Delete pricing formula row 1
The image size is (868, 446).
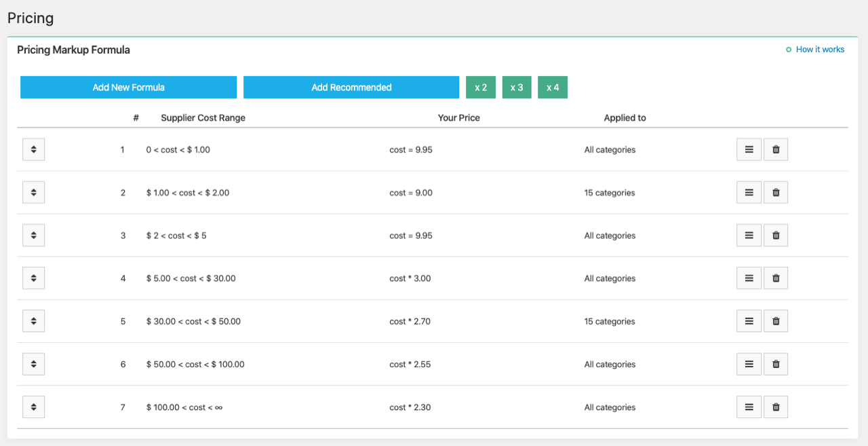coord(776,150)
